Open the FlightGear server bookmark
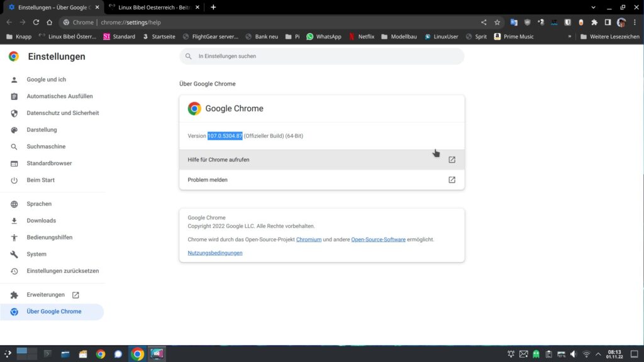The image size is (644, 362). tap(210, 36)
